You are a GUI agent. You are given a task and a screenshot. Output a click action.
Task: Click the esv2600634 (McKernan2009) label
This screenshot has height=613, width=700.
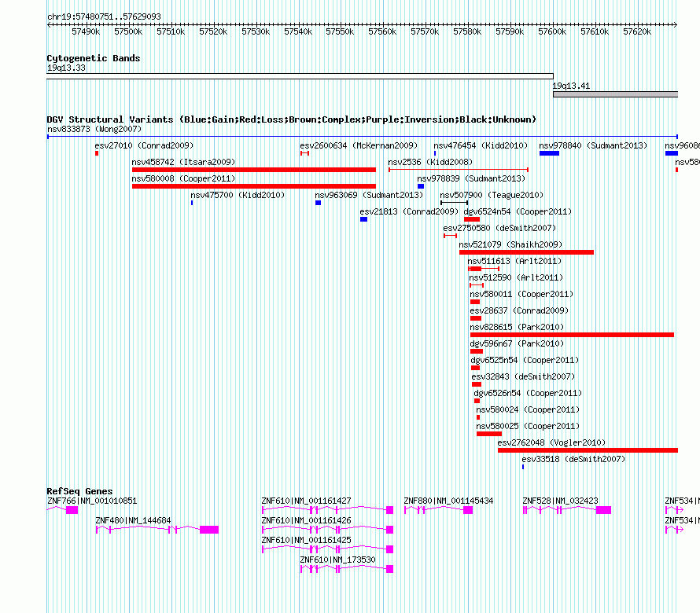[359, 146]
